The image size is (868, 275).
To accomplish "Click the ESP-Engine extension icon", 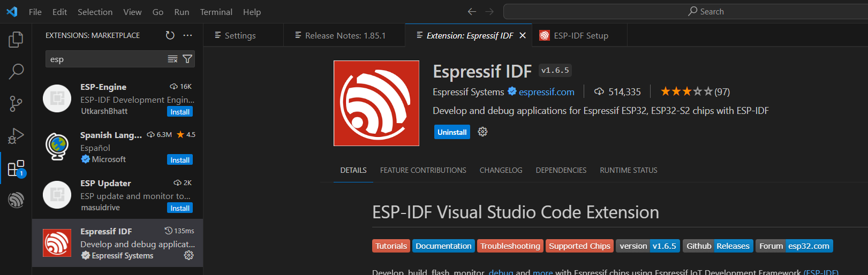I will pyautogui.click(x=57, y=98).
